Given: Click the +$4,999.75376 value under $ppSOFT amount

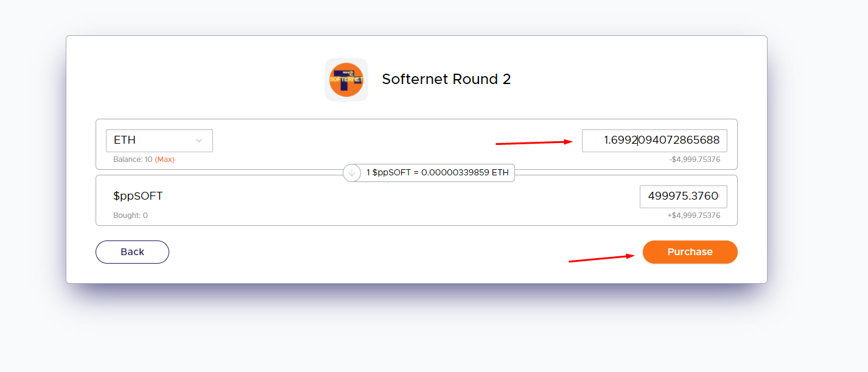Looking at the screenshot, I should (x=693, y=216).
